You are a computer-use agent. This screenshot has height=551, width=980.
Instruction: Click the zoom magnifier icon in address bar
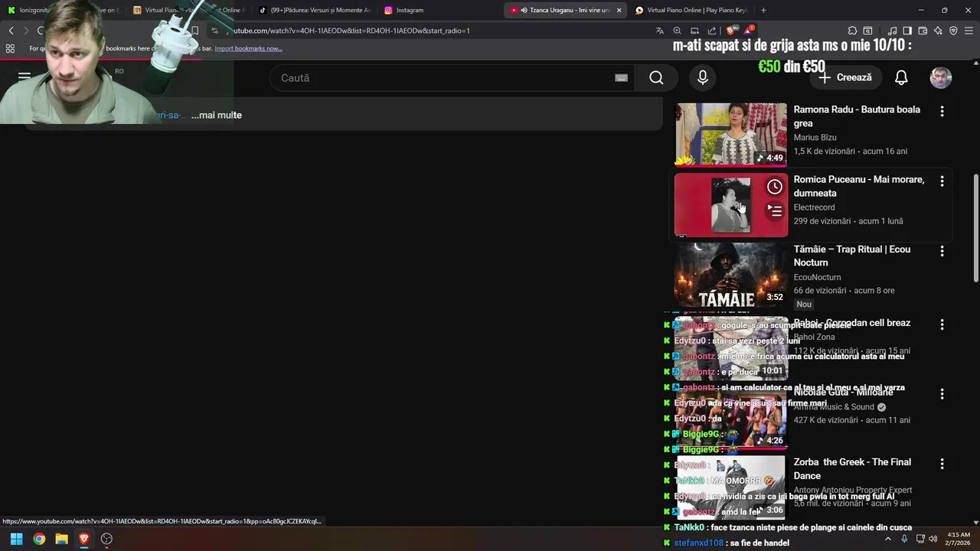(x=678, y=31)
